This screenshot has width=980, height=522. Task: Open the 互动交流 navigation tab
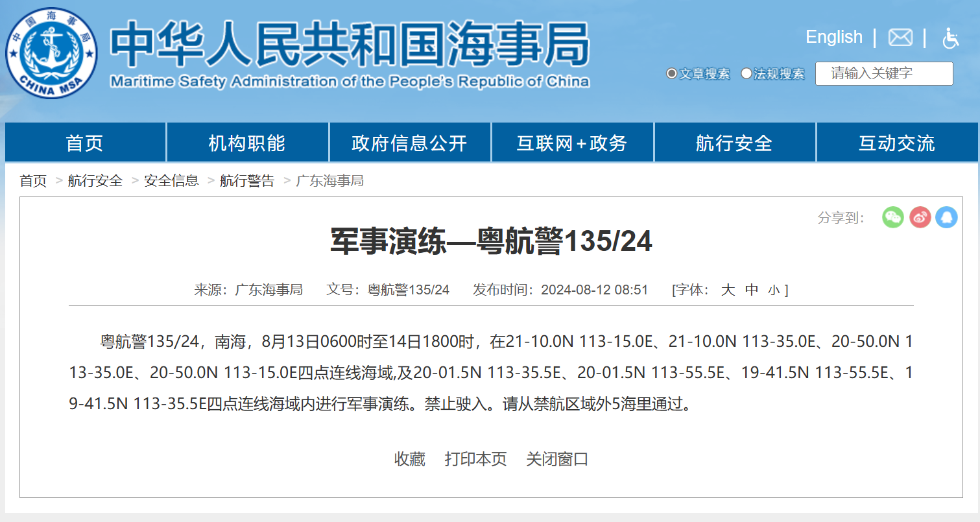click(897, 143)
